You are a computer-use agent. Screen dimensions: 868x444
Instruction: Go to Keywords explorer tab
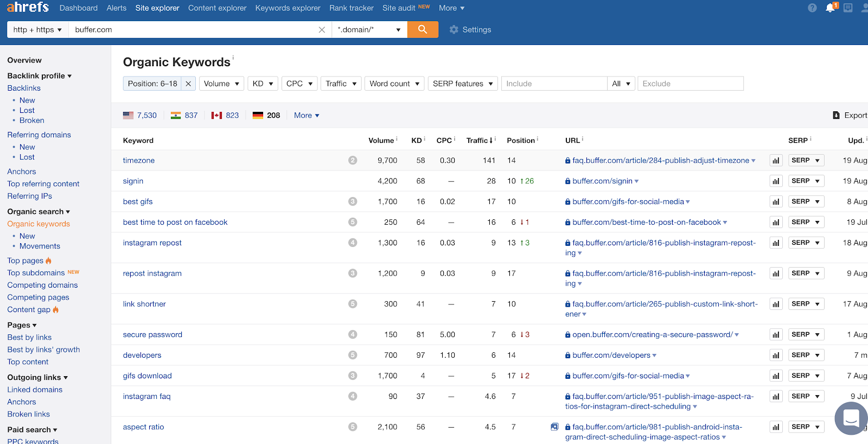(288, 8)
